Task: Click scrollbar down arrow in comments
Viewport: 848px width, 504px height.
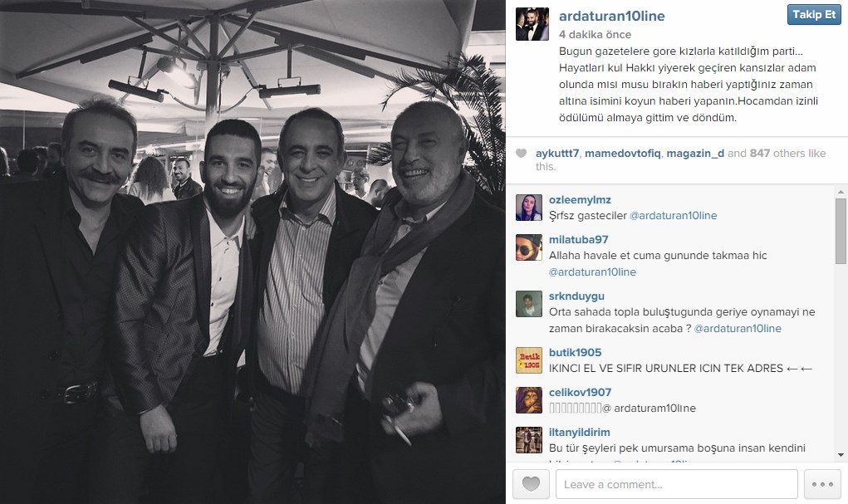Action: point(841,455)
